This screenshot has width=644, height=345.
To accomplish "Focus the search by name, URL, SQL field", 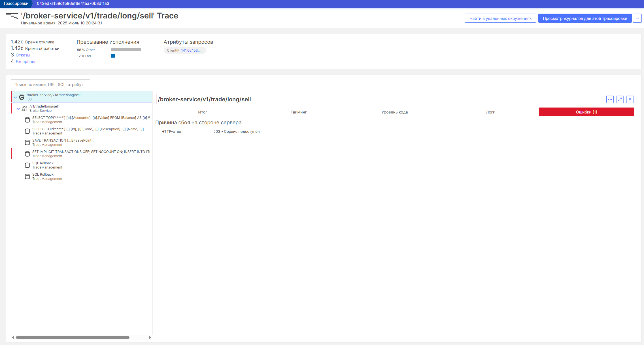I will click(x=50, y=85).
